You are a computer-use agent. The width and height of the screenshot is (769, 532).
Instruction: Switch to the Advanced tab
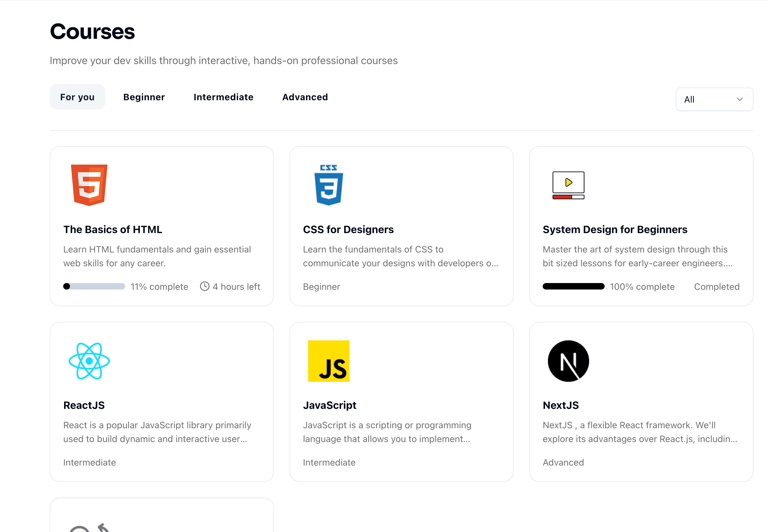click(305, 97)
